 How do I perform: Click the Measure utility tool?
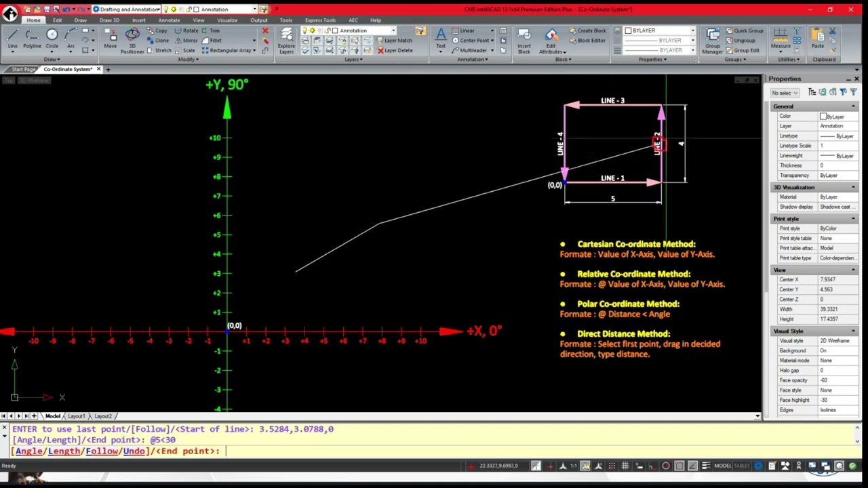(781, 39)
